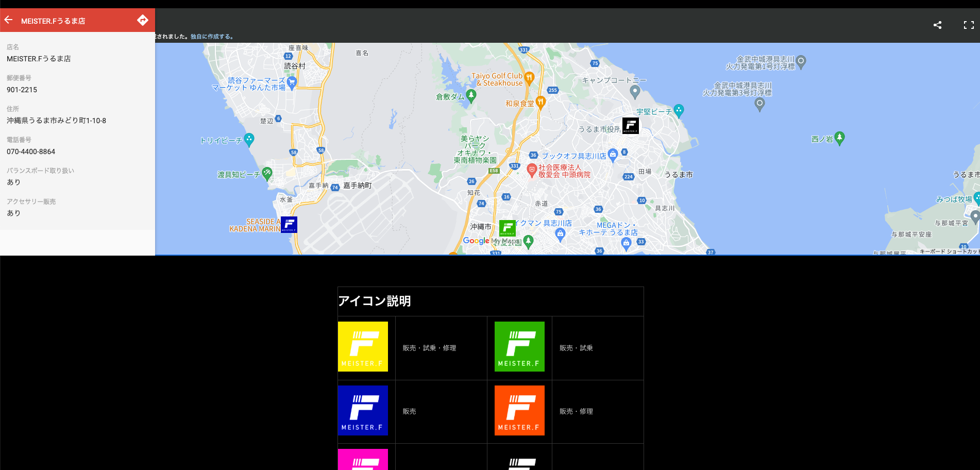Click the 読谷村 map label
980x470 pixels.
295,66
